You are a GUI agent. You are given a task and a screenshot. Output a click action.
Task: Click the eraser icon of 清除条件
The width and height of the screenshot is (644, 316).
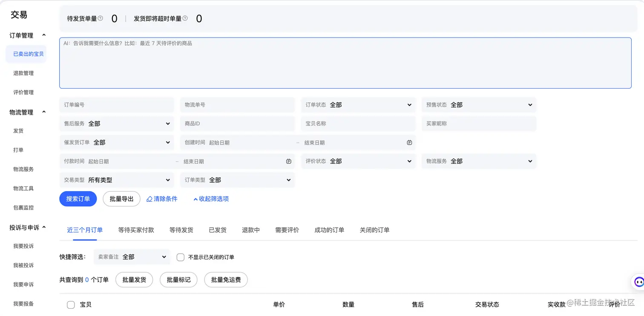(x=149, y=199)
